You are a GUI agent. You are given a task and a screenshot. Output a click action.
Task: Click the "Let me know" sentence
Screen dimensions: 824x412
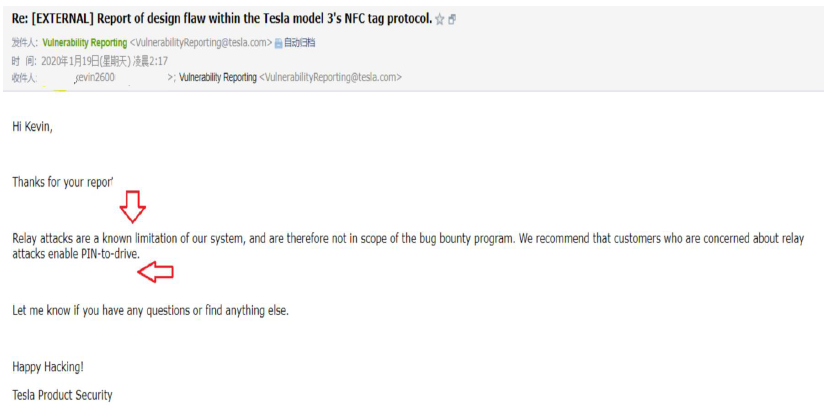click(x=150, y=310)
